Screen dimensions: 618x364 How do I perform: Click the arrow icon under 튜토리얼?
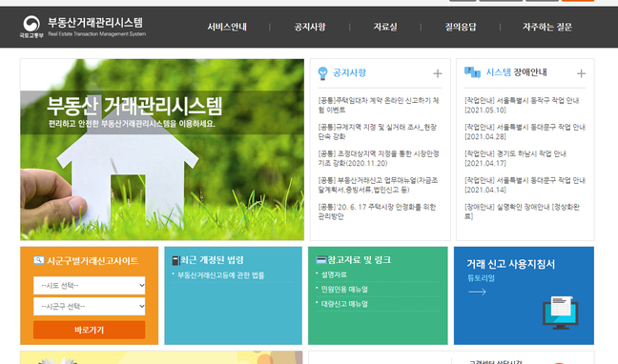tap(477, 292)
